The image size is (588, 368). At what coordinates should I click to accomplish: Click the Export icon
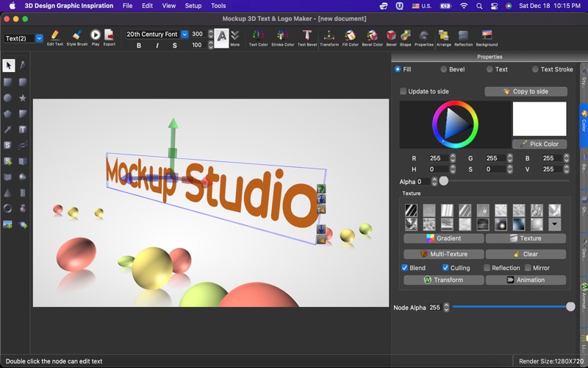(109, 38)
